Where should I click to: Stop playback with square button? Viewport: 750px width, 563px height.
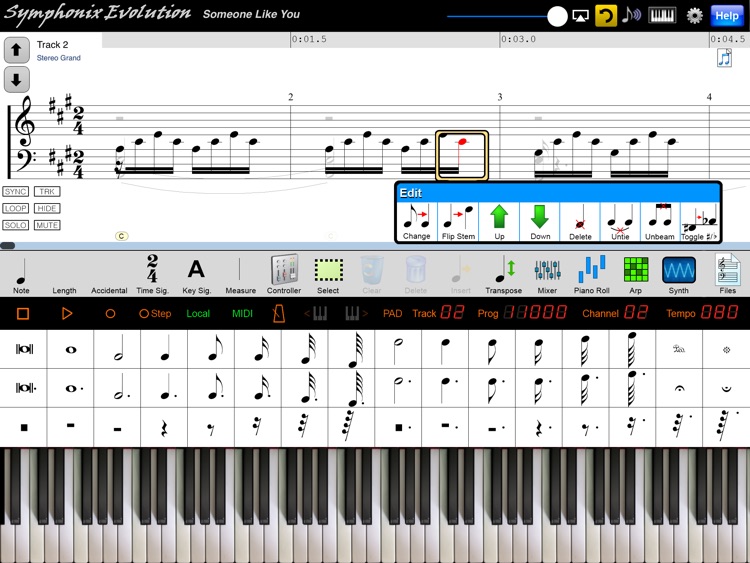coord(23,314)
